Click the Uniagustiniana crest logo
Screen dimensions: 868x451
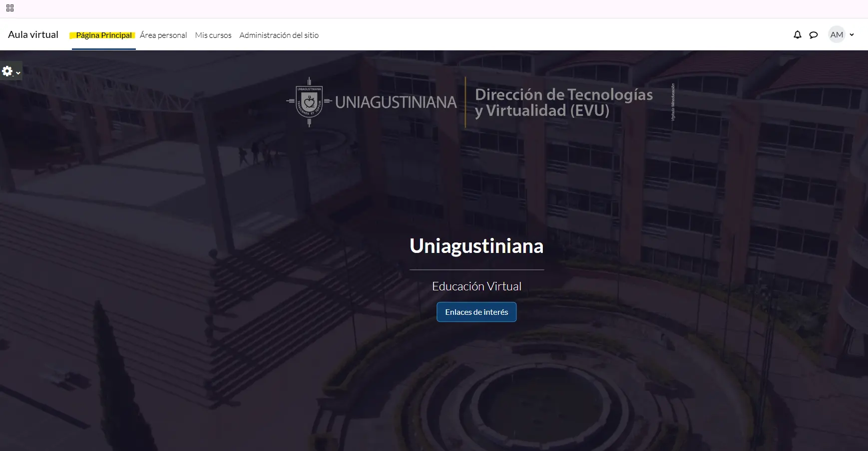(x=309, y=102)
